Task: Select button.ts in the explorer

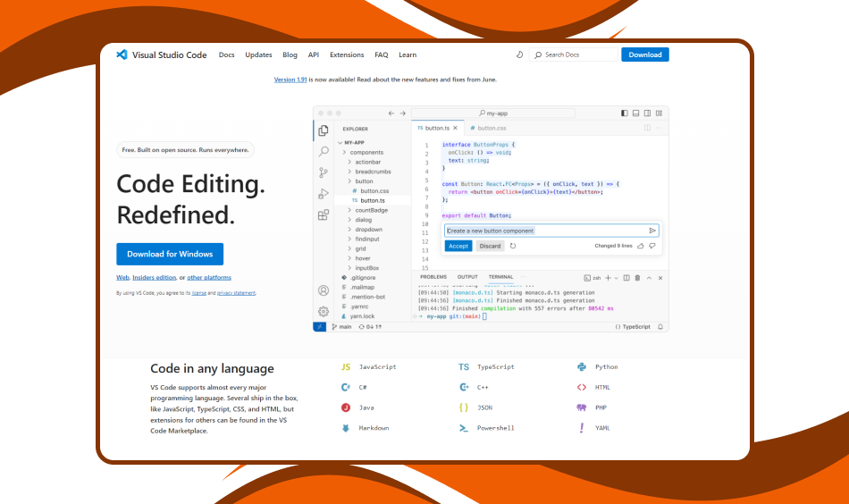Action: click(368, 200)
